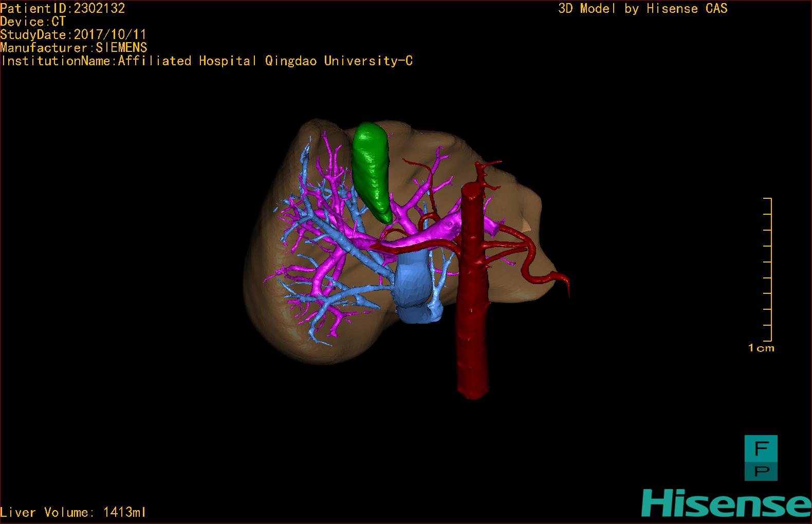Click the 3D Model by Hisense CAS title
This screenshot has height=524, width=812.
click(642, 8)
